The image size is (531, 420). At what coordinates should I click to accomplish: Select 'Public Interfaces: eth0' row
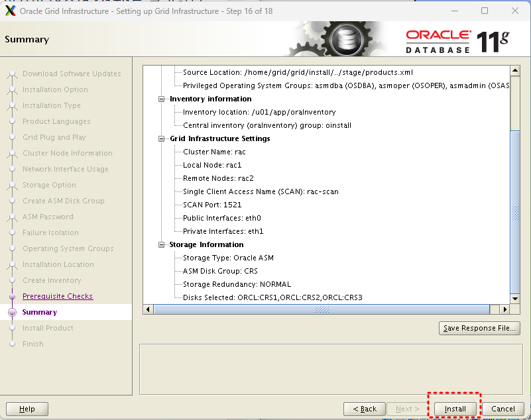coord(222,218)
